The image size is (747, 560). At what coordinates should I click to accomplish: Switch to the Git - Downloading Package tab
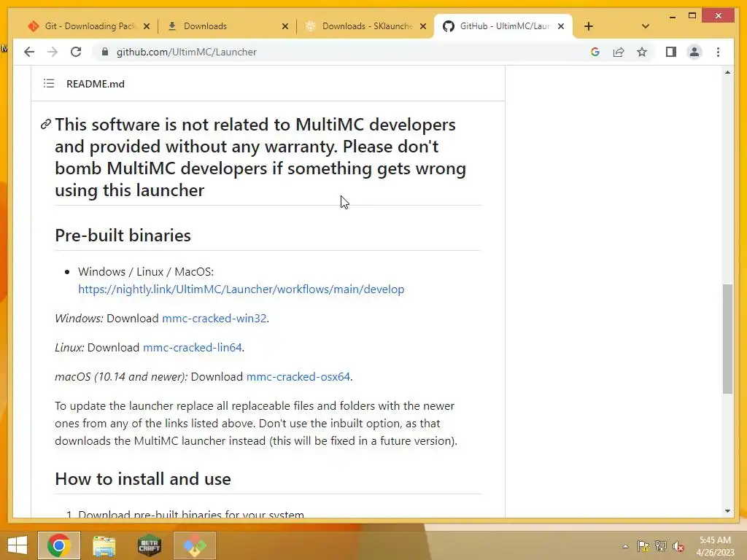tap(88, 26)
